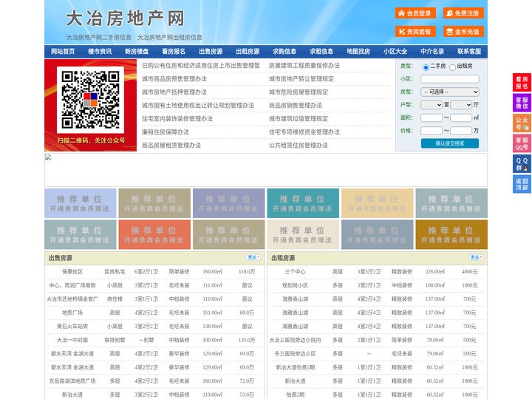Open the 规划局小区 rental listing
The width and height of the screenshot is (532, 399).
pyautogui.click(x=295, y=285)
